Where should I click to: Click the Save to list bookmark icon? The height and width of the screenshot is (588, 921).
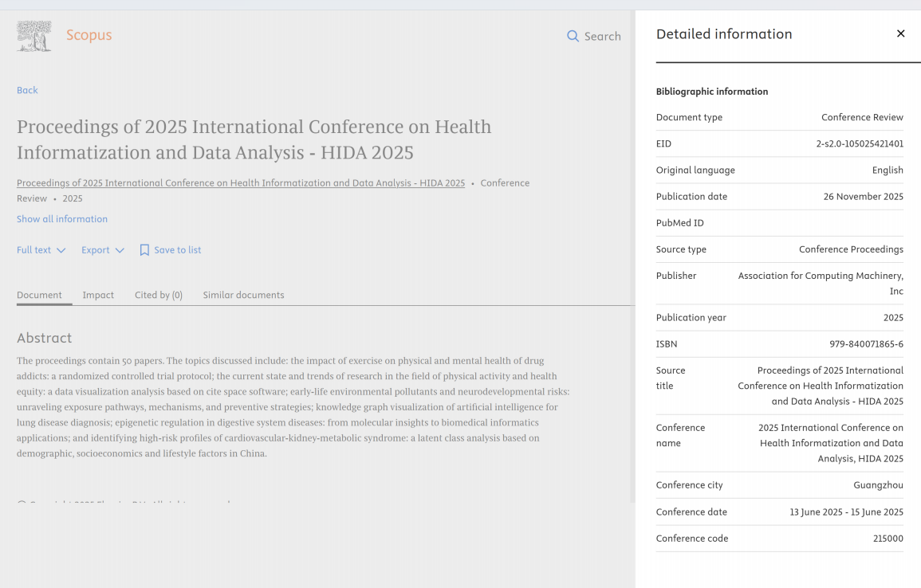(x=144, y=250)
